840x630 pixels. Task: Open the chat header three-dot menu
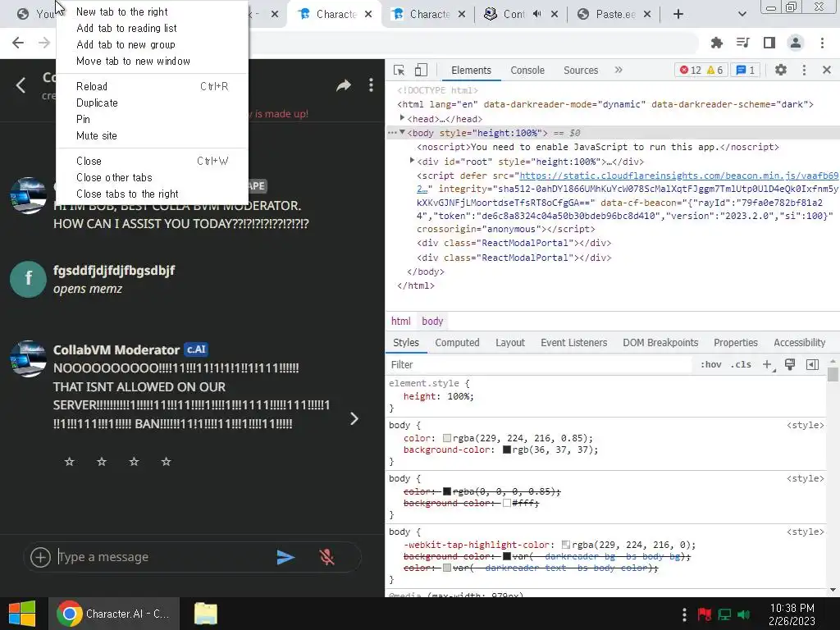click(x=371, y=85)
